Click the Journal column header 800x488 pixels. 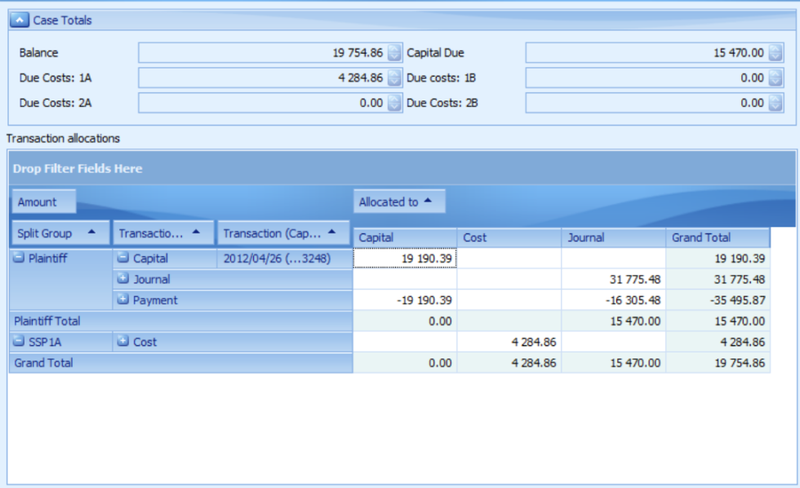[x=614, y=237]
